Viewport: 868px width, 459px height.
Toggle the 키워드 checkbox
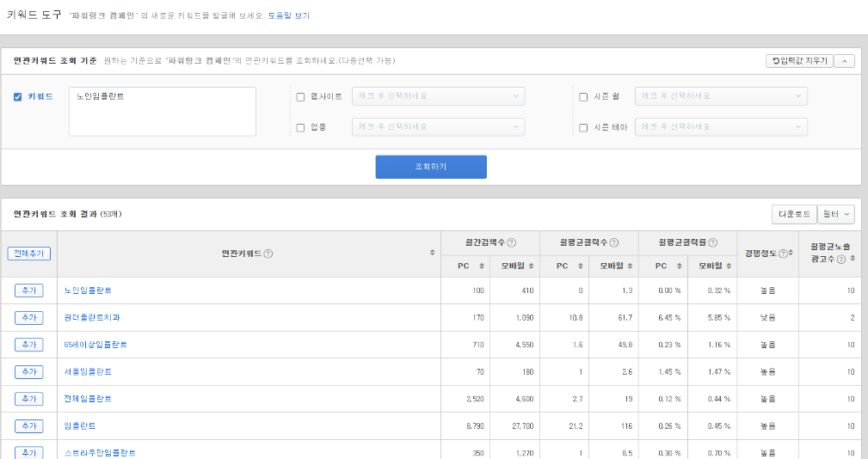pyautogui.click(x=18, y=97)
